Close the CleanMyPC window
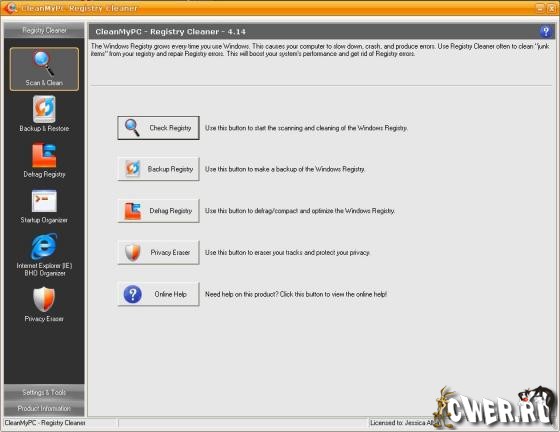The width and height of the screenshot is (560, 432). 551,8
